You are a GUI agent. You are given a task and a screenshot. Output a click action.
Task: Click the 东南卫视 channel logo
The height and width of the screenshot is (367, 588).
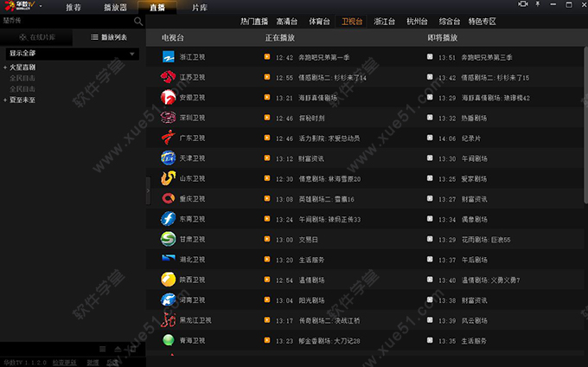tap(168, 219)
